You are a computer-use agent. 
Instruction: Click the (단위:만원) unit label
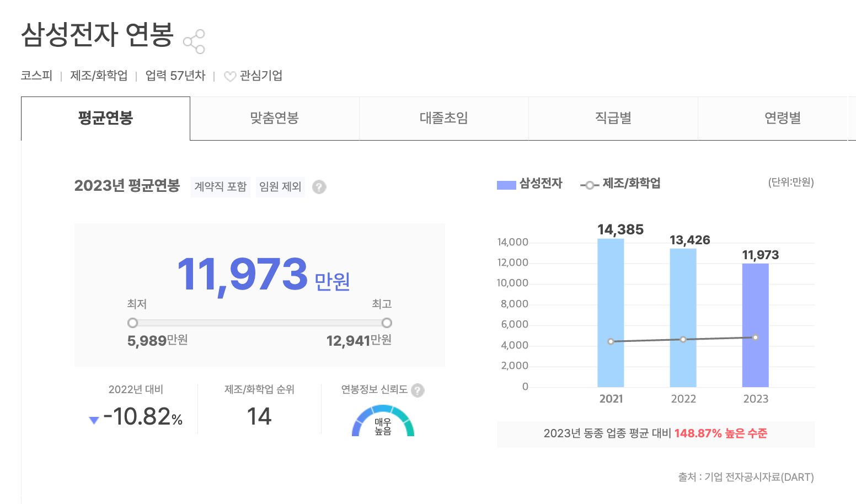pyautogui.click(x=791, y=183)
